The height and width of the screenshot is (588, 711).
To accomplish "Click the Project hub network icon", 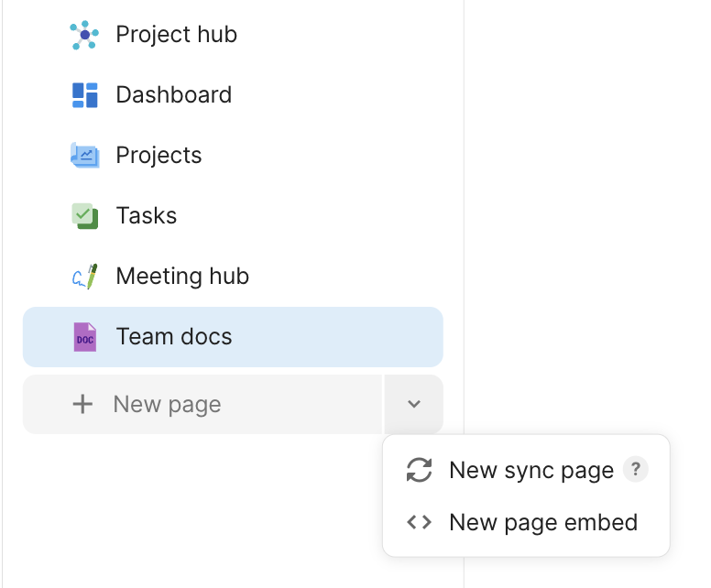I will tap(84, 35).
